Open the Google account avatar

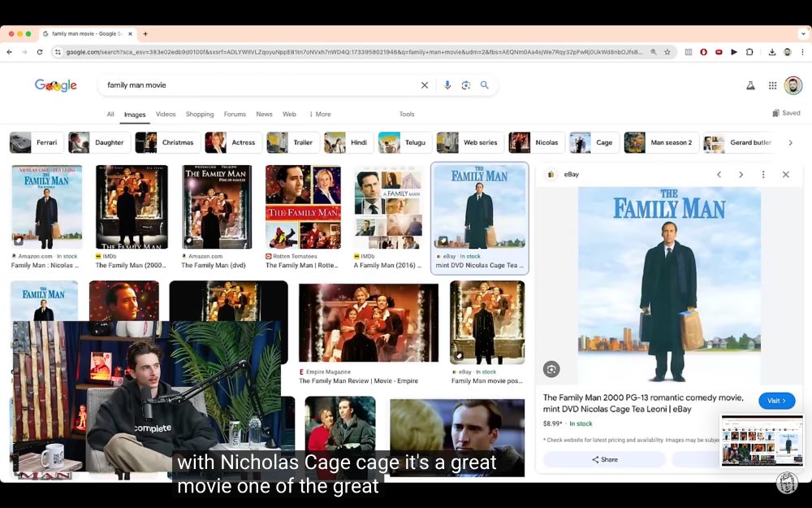tap(793, 85)
